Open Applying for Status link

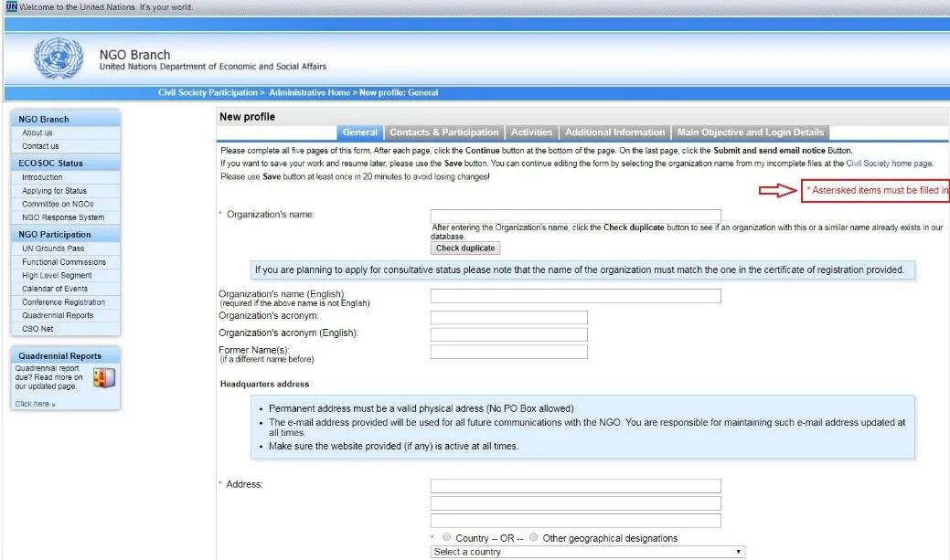tap(55, 191)
